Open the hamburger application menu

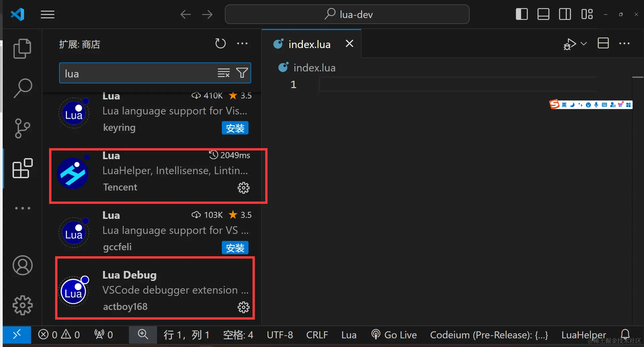pyautogui.click(x=47, y=14)
